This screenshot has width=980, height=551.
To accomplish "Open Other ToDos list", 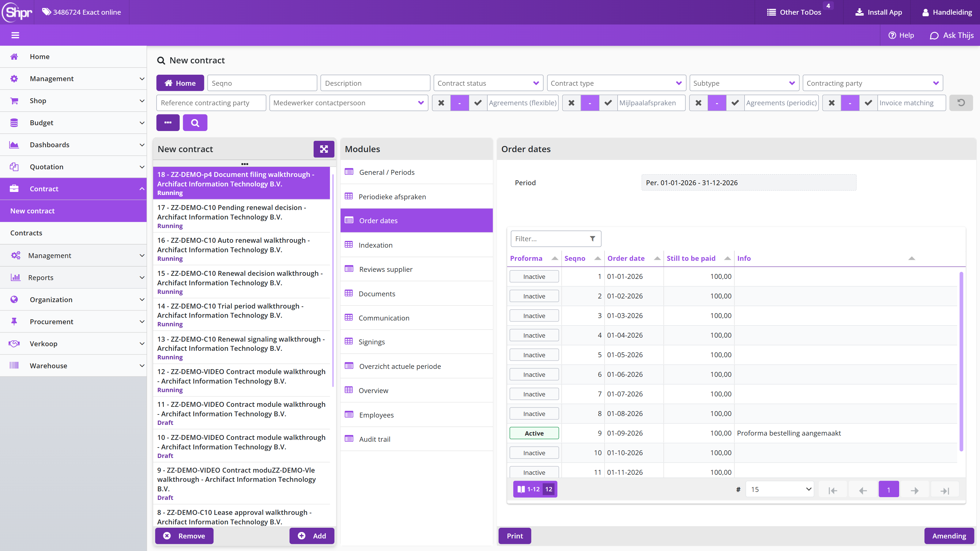I will (794, 12).
